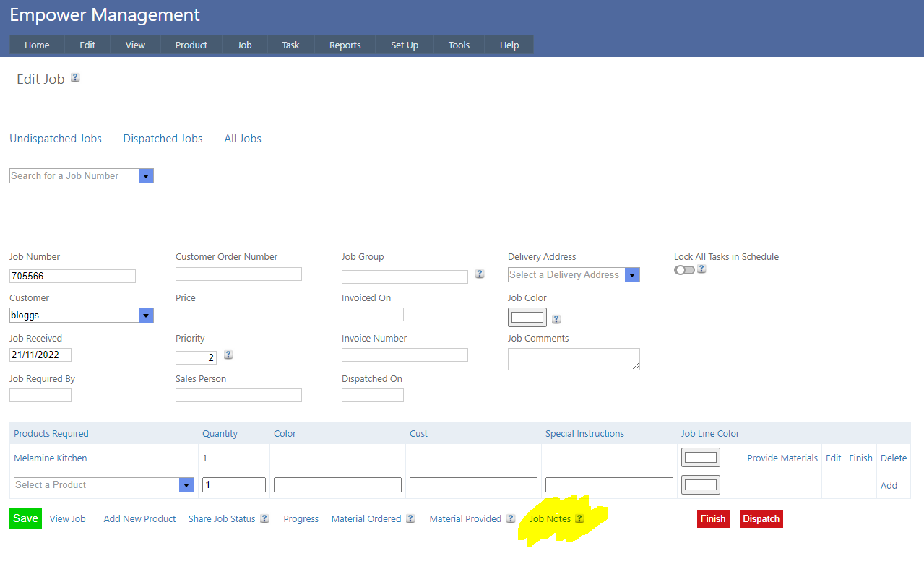Open the Customer dropdown showing bloggs
Image resolution: width=924 pixels, height=561 pixels.
(146, 316)
